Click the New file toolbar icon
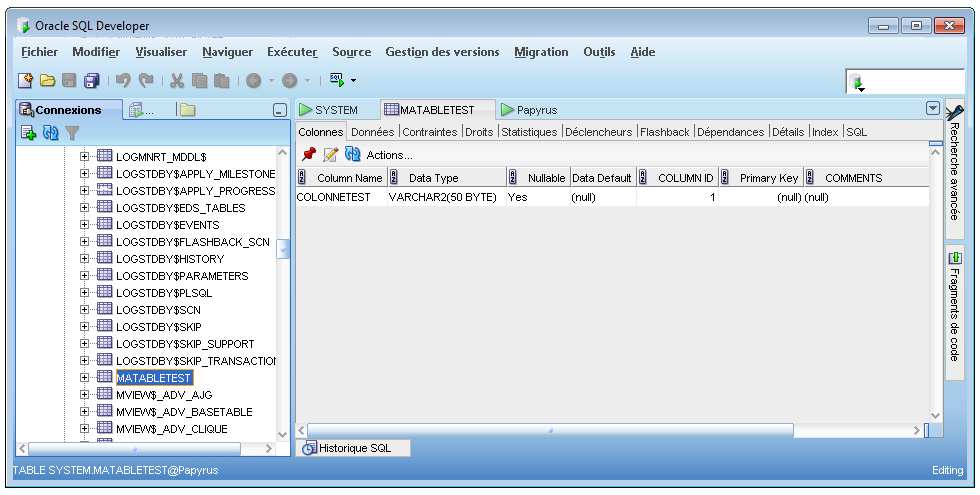The image size is (980, 495). 27,80
